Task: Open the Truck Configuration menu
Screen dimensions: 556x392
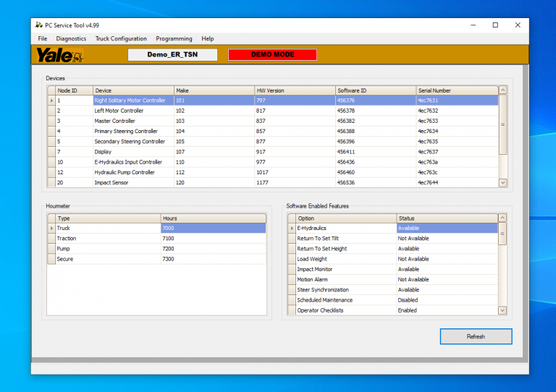Action: coord(121,38)
